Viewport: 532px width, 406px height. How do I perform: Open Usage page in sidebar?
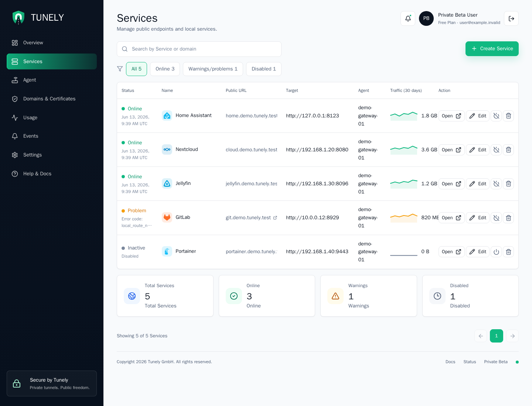[x=52, y=118]
